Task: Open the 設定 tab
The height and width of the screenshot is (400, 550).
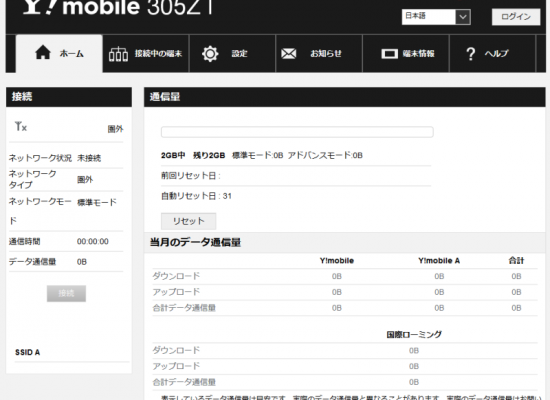Action: click(x=233, y=54)
